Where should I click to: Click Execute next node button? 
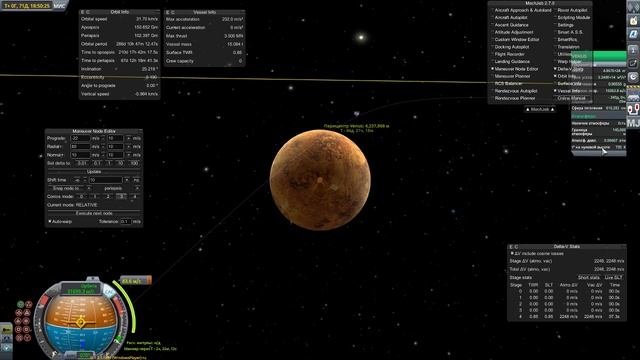[x=94, y=213]
